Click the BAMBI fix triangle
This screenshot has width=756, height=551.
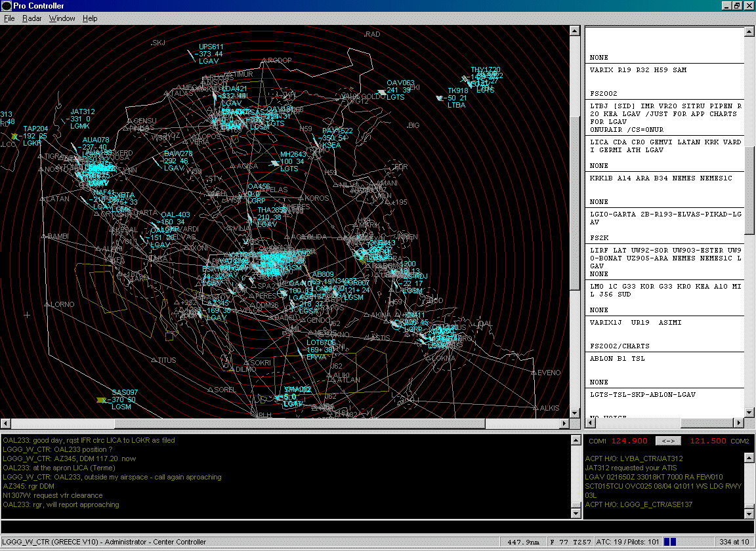pos(43,236)
